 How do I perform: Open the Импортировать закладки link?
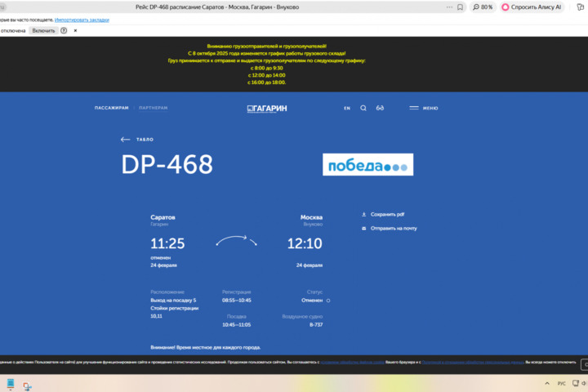[x=82, y=19]
